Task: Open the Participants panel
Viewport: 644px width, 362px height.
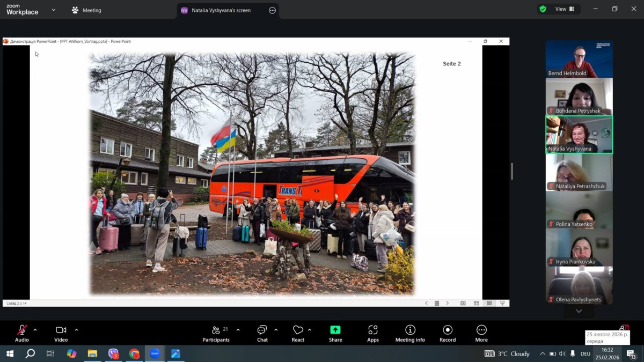Action: [x=216, y=333]
